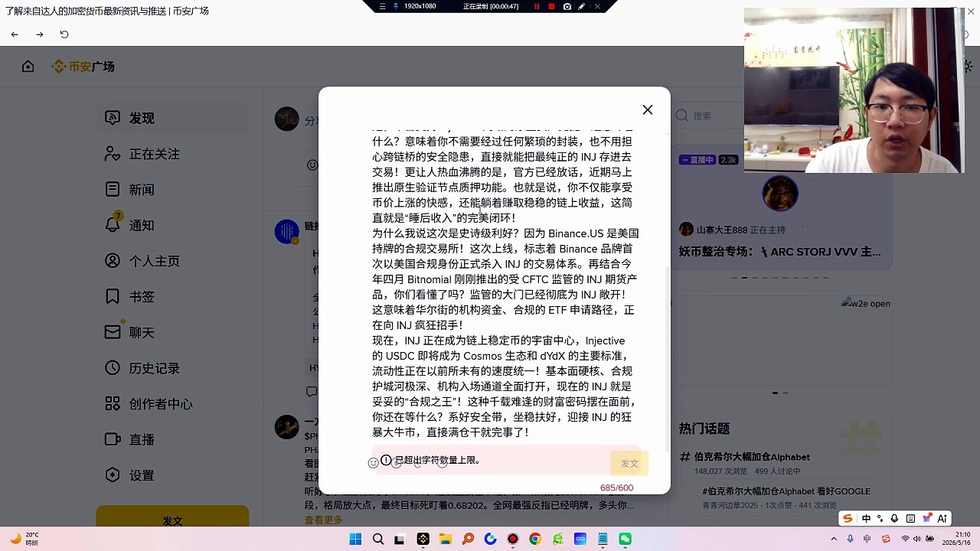Open 通知 notifications in sidebar
Viewport: 980px width, 551px height.
pyautogui.click(x=172, y=225)
